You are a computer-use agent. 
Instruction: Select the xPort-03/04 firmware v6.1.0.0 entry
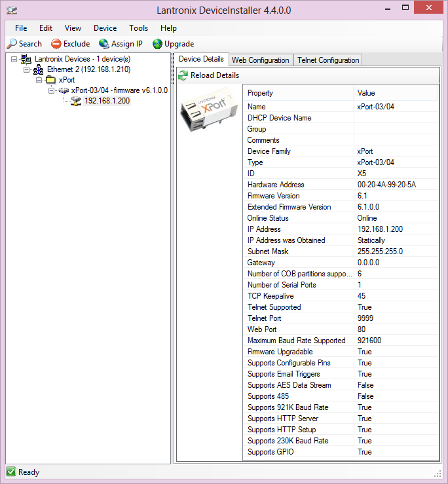119,90
